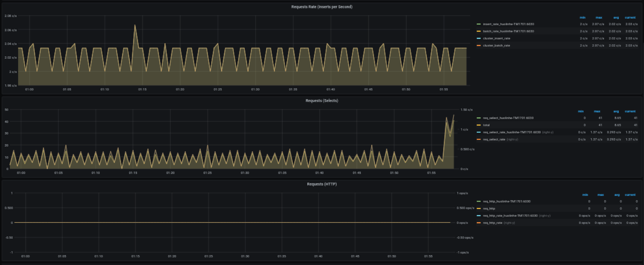The height and width of the screenshot is (265, 644).
Task: Click the orange swatch beside req_http_rate
Action: 479,223
